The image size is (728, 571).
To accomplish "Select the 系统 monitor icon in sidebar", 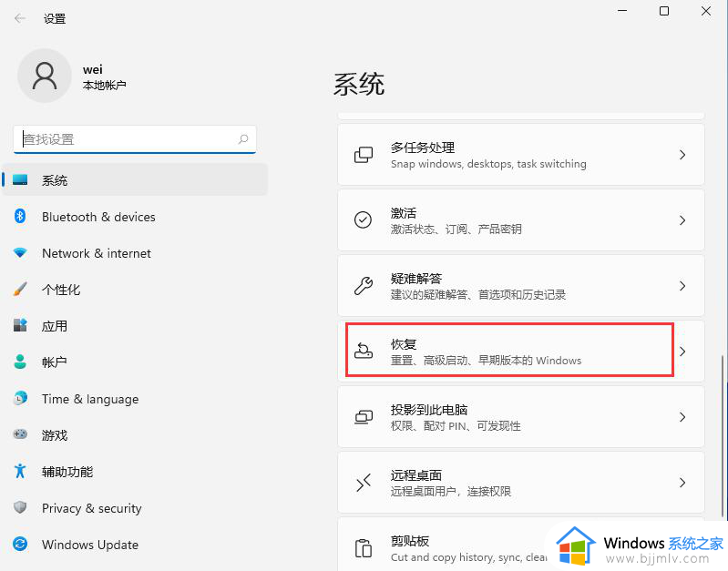I will tap(20, 179).
